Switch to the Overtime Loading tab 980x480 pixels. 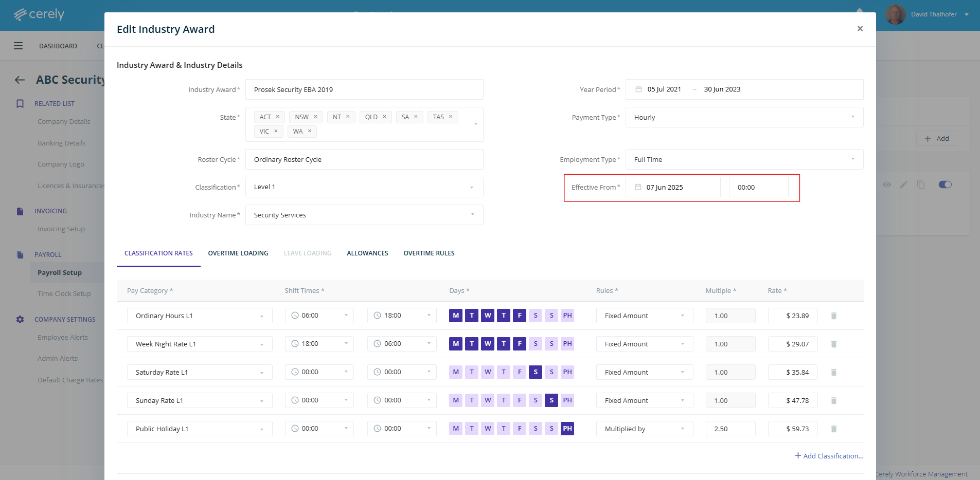238,253
